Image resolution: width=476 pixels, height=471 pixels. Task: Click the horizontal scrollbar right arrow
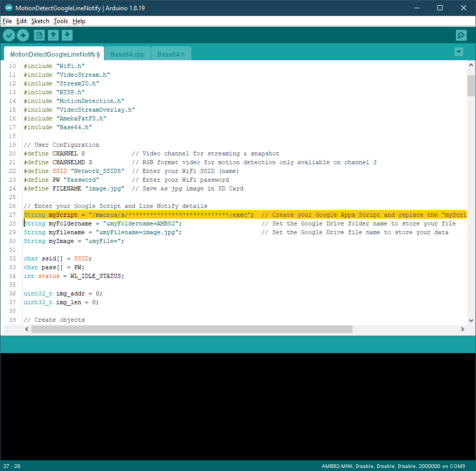(x=462, y=329)
